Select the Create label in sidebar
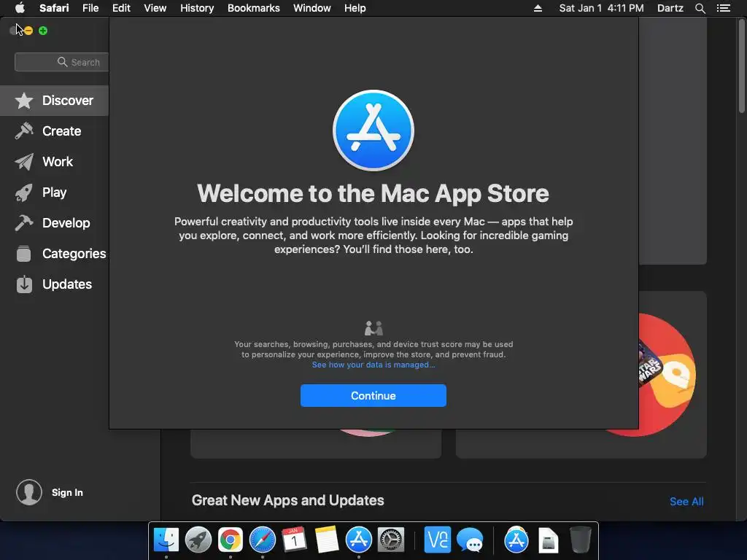 coord(61,131)
